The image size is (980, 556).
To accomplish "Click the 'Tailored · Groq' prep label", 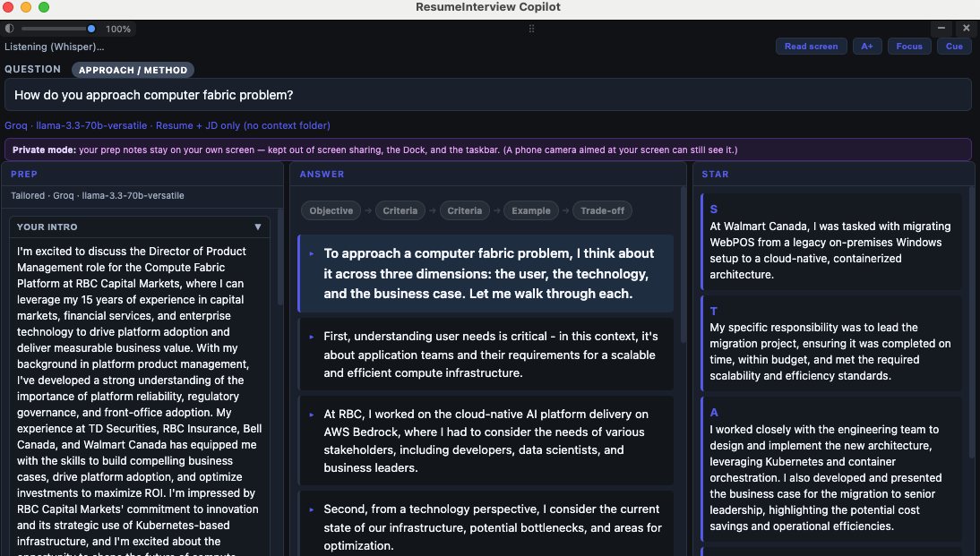I will coord(98,195).
